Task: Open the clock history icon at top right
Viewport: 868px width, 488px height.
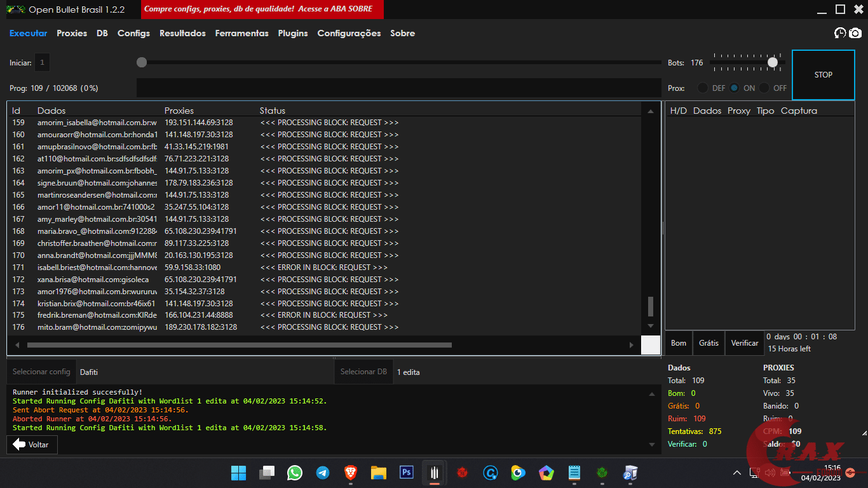Action: tap(840, 33)
